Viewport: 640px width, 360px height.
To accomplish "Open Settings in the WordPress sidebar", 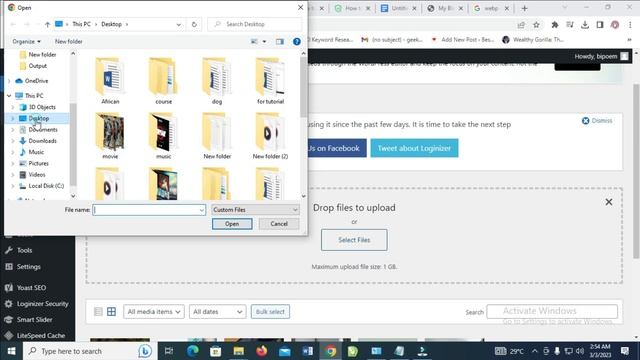I will (x=29, y=267).
